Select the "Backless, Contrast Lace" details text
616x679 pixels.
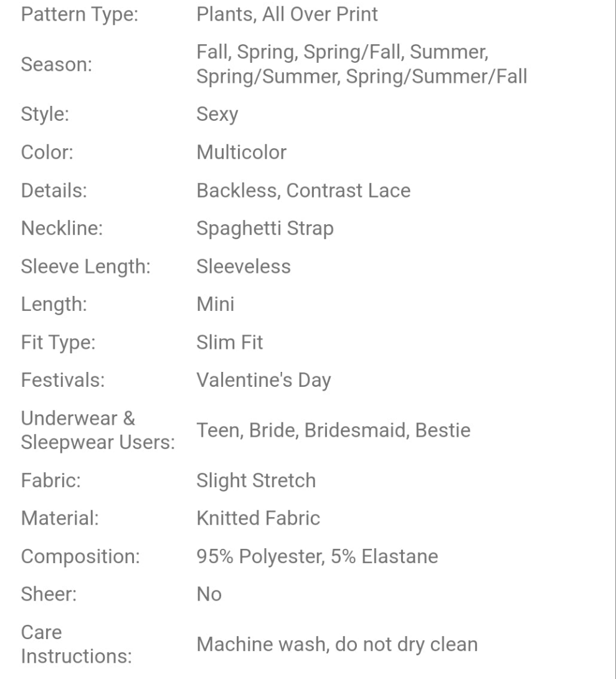[303, 191]
